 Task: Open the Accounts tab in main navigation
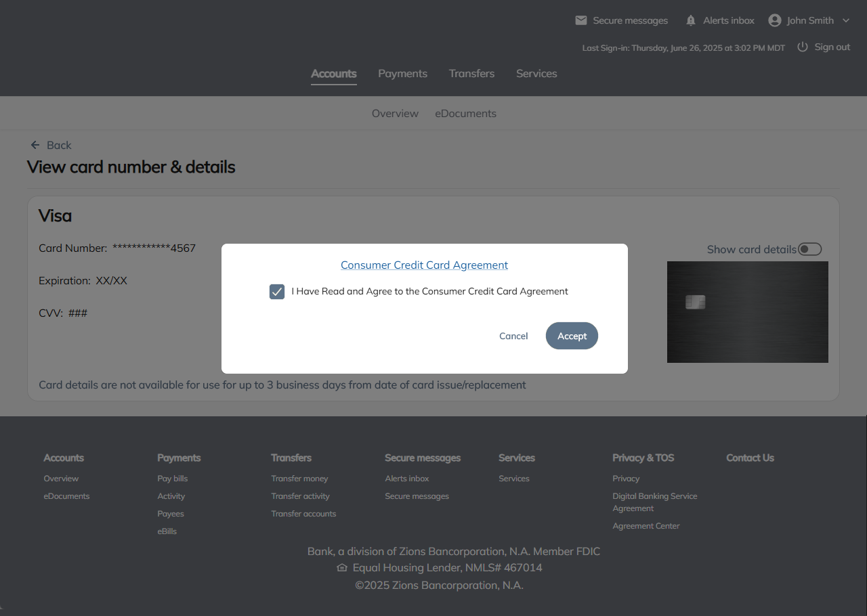pyautogui.click(x=334, y=74)
